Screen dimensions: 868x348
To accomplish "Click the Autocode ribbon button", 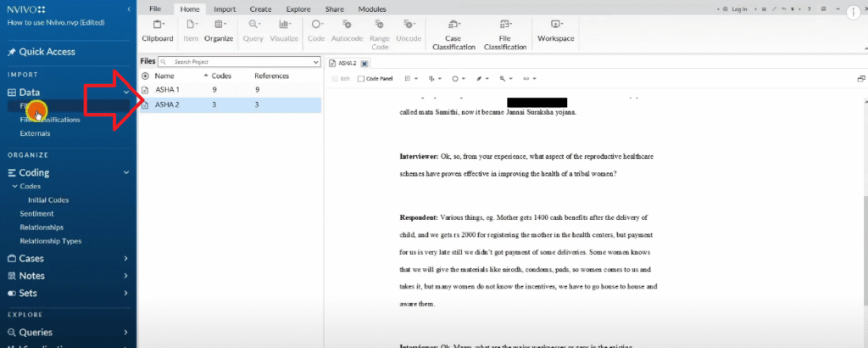I will [x=347, y=30].
